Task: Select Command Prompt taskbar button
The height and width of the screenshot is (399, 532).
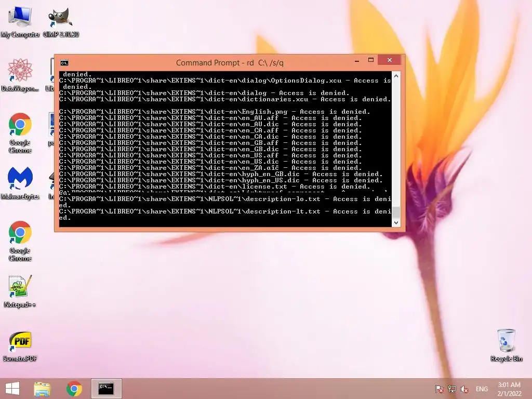Action: pos(106,389)
